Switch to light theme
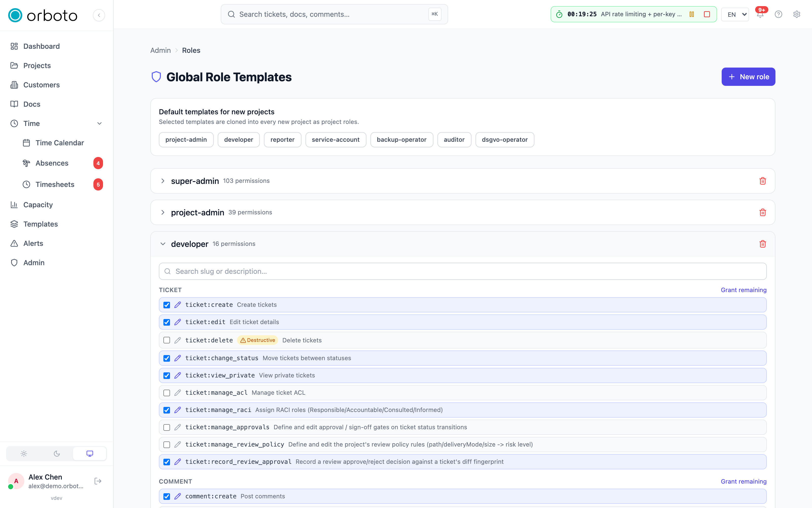Screen dimensions: 812x508 tap(24, 454)
